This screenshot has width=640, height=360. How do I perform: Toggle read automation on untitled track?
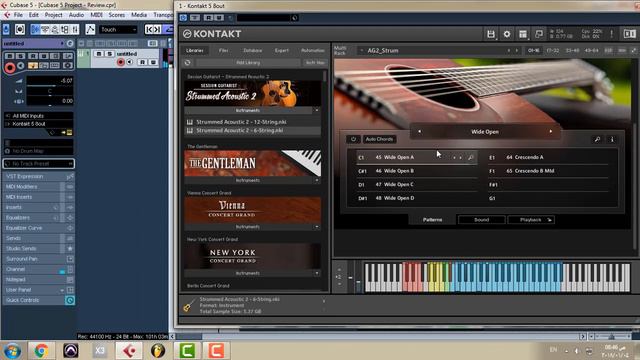click(x=142, y=62)
